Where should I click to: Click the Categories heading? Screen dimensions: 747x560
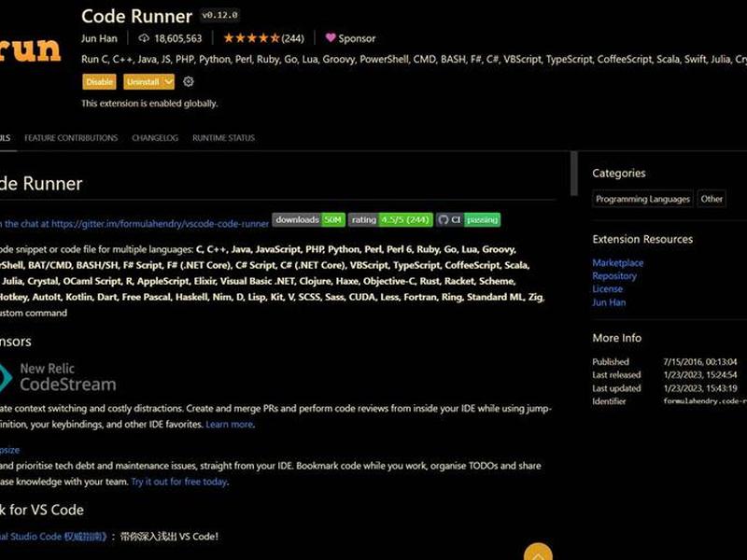pyautogui.click(x=619, y=173)
